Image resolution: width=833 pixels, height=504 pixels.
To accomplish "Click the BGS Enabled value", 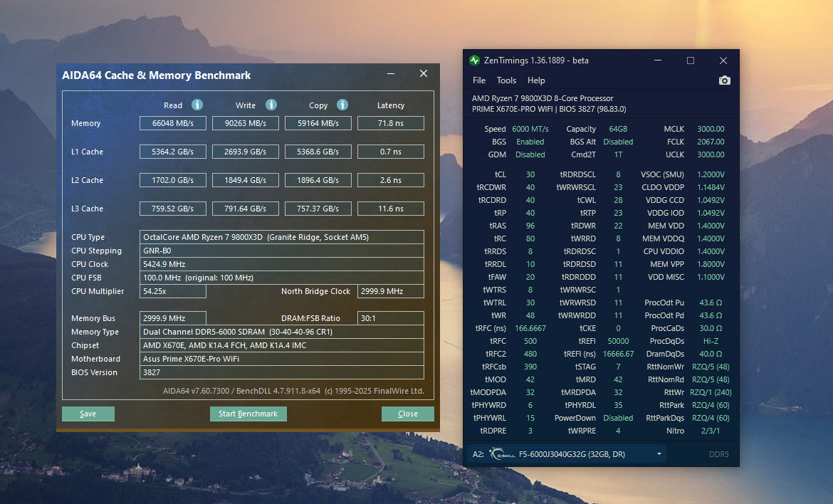I will 530,142.
